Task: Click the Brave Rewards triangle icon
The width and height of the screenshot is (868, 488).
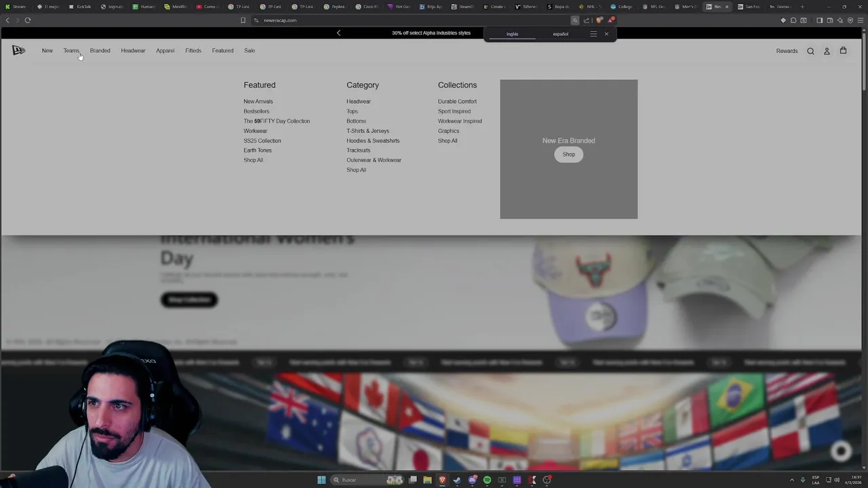Action: 610,20
